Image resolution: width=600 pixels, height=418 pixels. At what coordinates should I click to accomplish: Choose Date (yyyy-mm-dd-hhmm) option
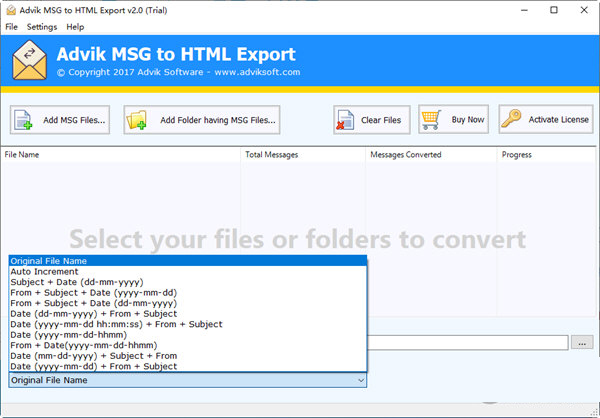click(x=188, y=335)
